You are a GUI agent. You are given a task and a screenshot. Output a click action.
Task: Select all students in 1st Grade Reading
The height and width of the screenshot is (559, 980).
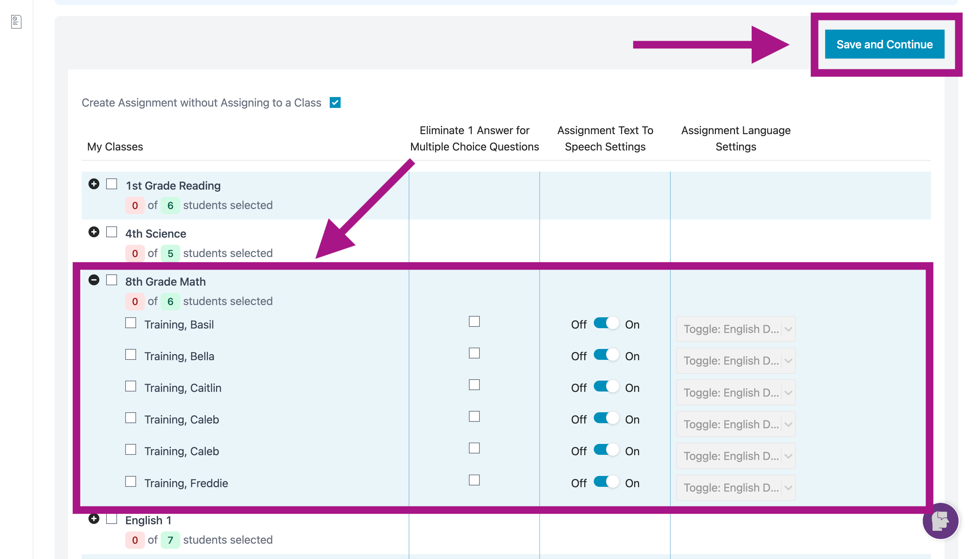(x=112, y=184)
